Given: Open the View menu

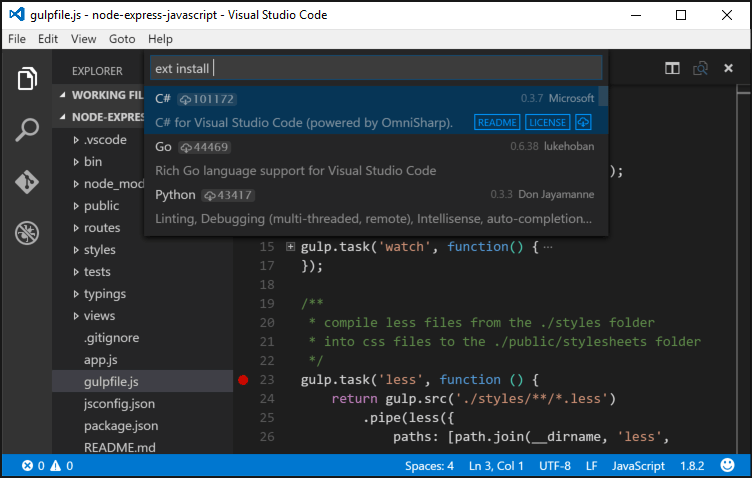Looking at the screenshot, I should [83, 39].
